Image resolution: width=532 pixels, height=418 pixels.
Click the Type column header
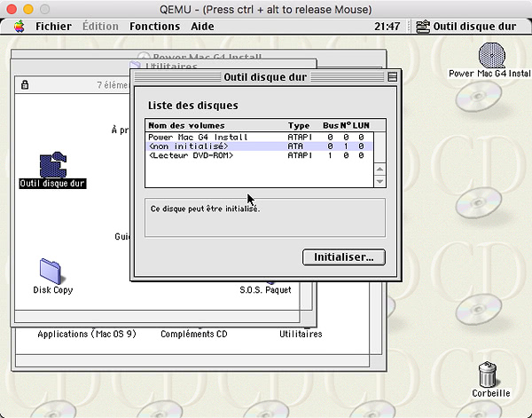[x=299, y=126]
